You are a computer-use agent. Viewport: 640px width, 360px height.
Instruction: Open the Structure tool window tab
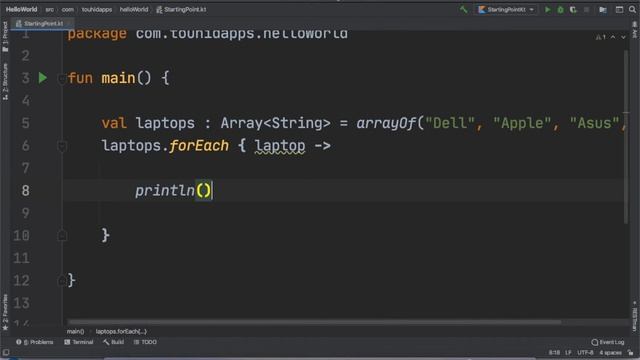pyautogui.click(x=5, y=82)
